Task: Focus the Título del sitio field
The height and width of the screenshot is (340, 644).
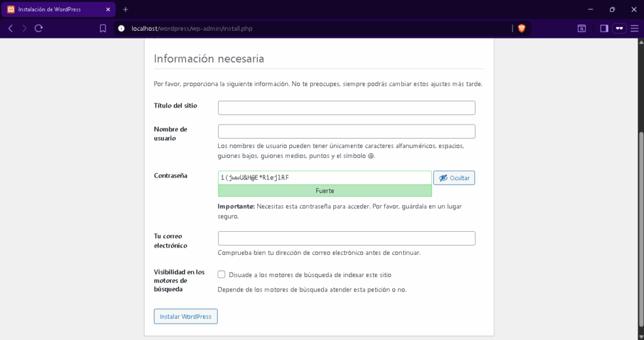Action: pos(347,108)
